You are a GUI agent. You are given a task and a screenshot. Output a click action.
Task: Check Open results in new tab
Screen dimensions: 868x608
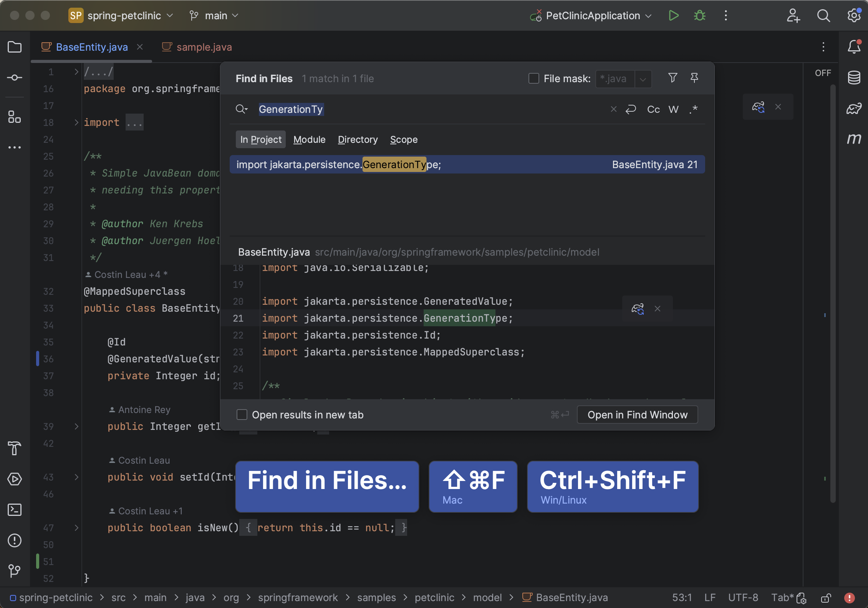[242, 415]
